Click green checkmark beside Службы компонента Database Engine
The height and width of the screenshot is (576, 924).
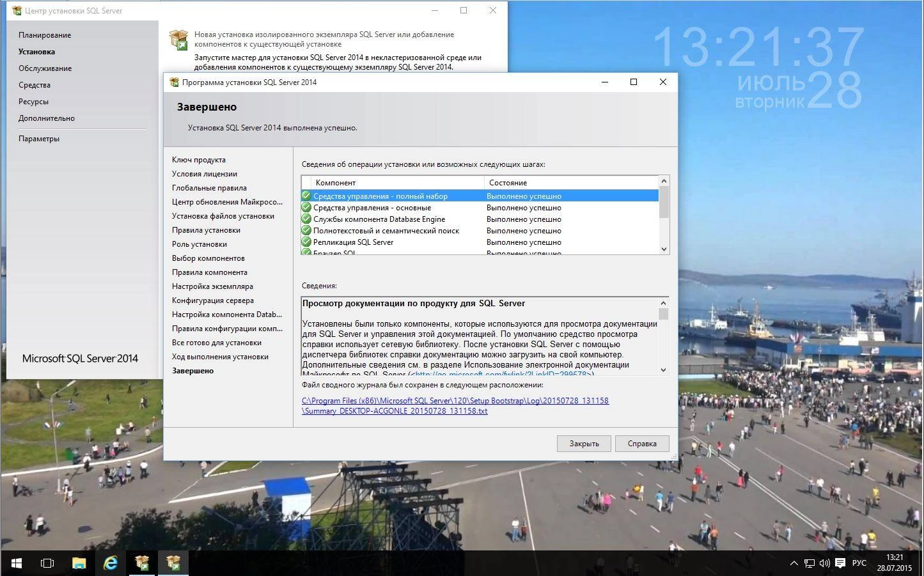pyautogui.click(x=306, y=219)
